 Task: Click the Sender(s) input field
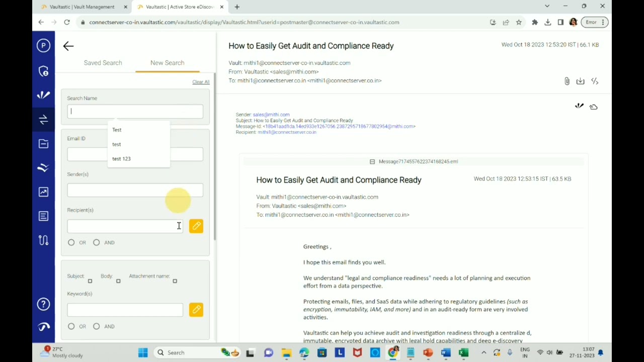tap(135, 190)
